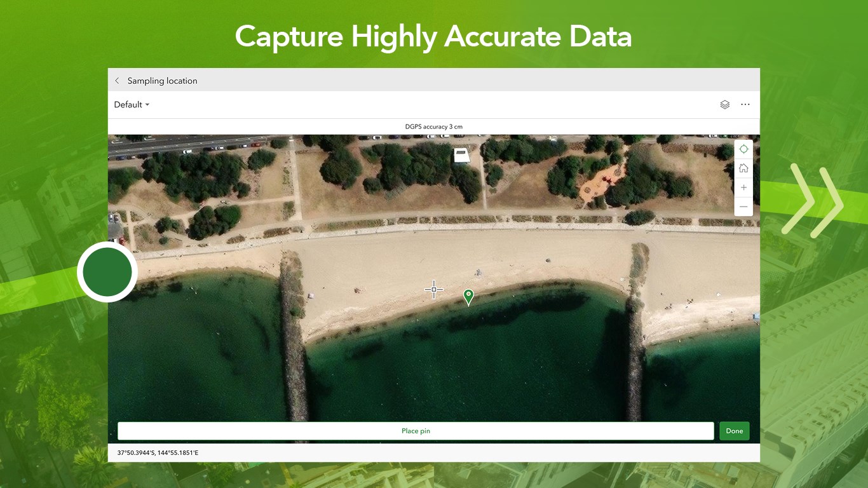This screenshot has width=868, height=488.
Task: Click the coordinates 37°50.3944'S, 144°55.1851'E
Action: (x=158, y=453)
